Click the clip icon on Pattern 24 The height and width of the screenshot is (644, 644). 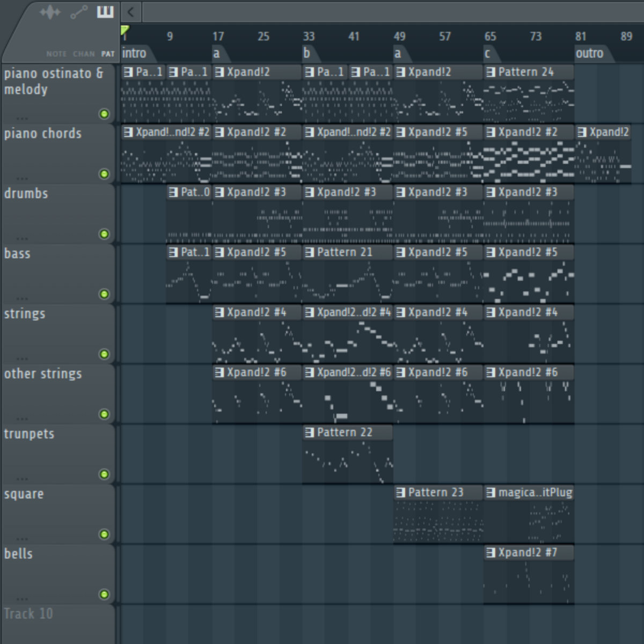pyautogui.click(x=491, y=72)
